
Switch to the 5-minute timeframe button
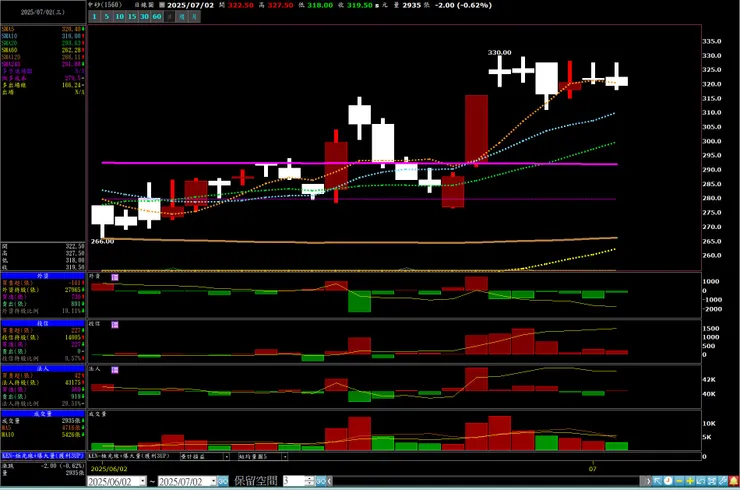click(x=107, y=17)
